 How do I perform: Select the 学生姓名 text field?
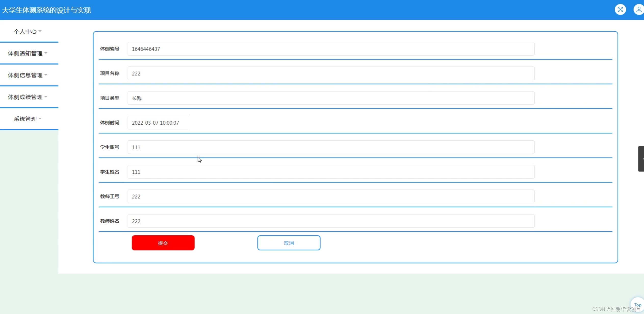tap(331, 172)
